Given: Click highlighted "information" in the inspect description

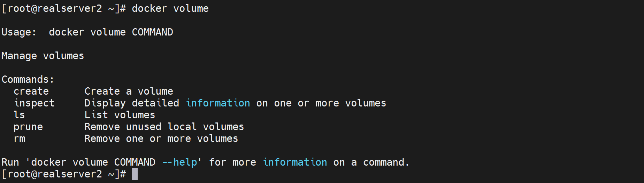Looking at the screenshot, I should point(218,103).
